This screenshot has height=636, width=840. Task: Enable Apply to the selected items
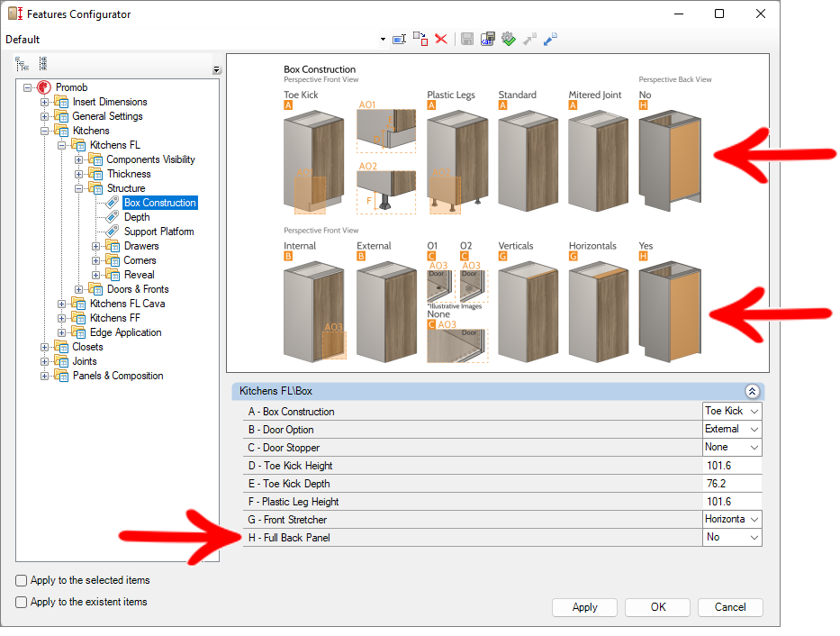click(x=22, y=580)
